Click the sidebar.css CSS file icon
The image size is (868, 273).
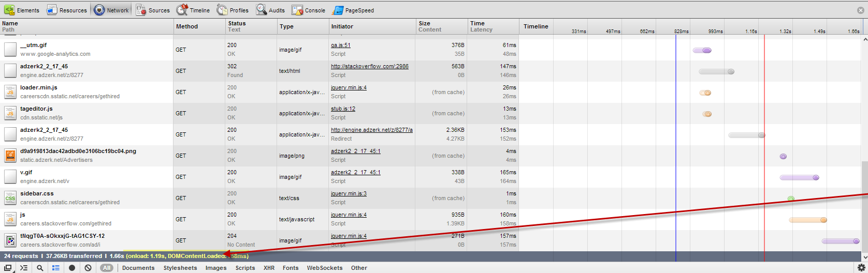[x=10, y=198]
